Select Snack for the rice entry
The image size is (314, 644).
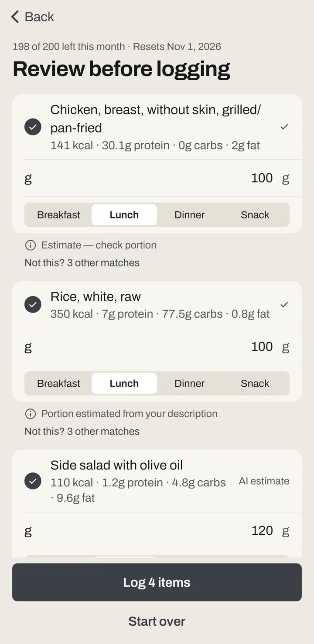(x=255, y=383)
